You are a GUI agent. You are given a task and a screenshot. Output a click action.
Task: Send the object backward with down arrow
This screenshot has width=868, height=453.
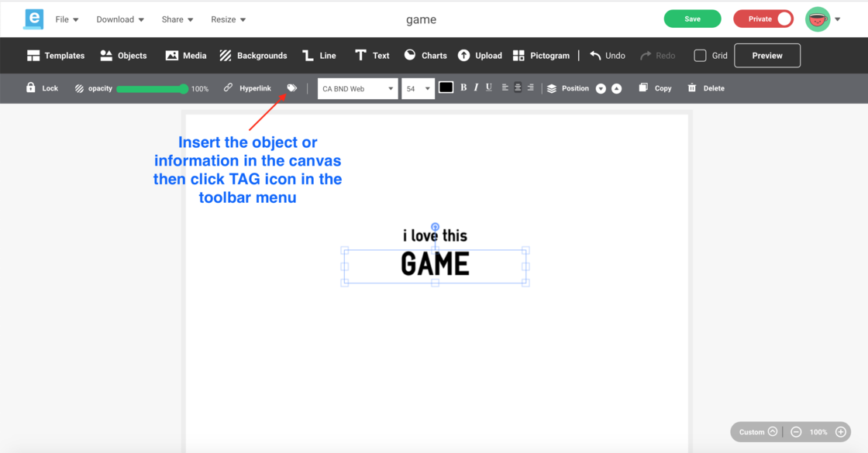point(601,88)
